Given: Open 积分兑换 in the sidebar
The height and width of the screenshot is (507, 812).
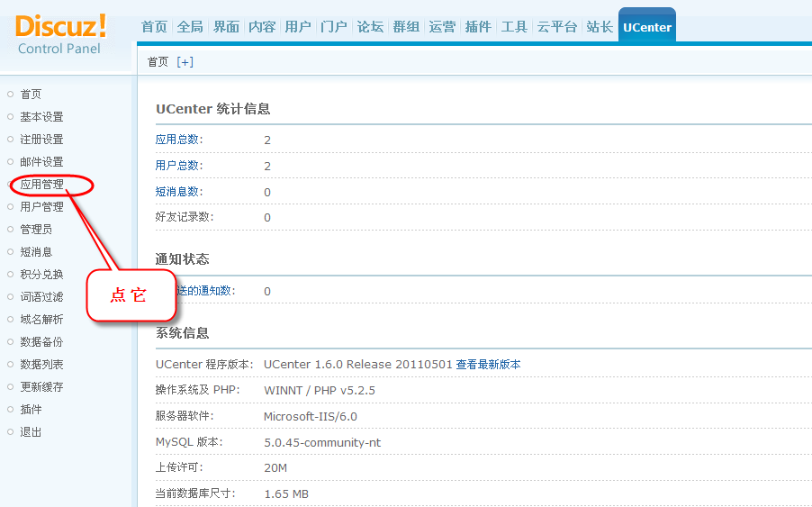Looking at the screenshot, I should pyautogui.click(x=41, y=275).
